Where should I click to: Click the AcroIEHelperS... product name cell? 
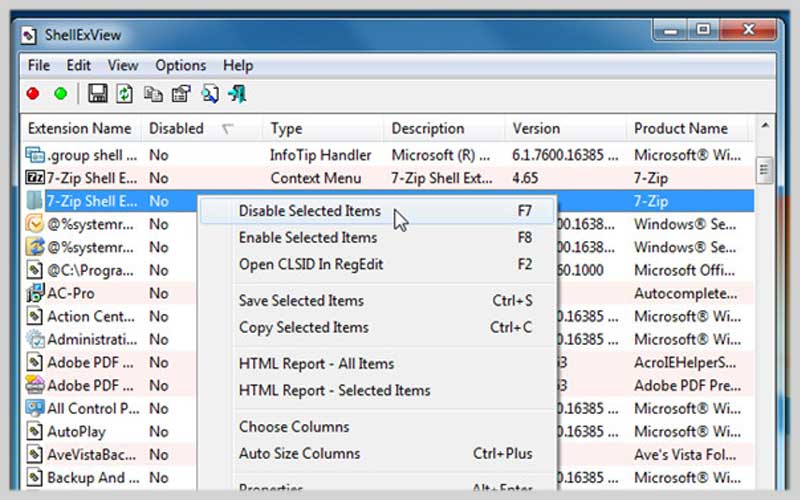(685, 363)
